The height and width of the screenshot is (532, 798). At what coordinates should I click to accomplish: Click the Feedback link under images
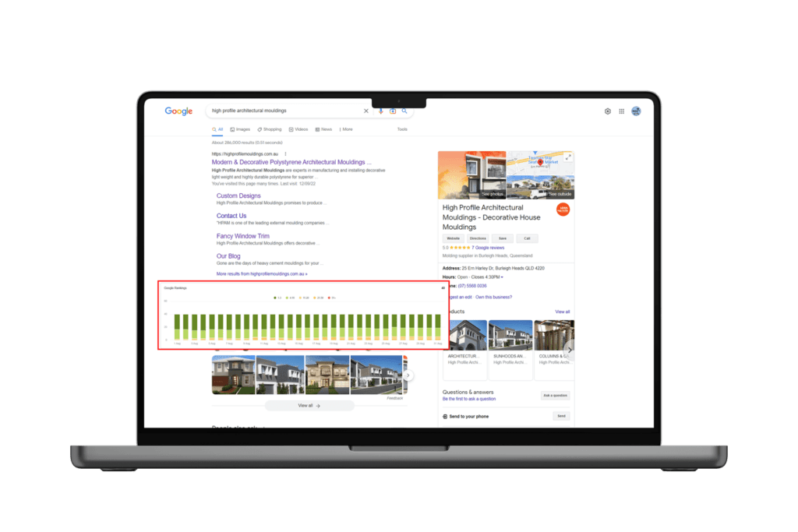[395, 398]
